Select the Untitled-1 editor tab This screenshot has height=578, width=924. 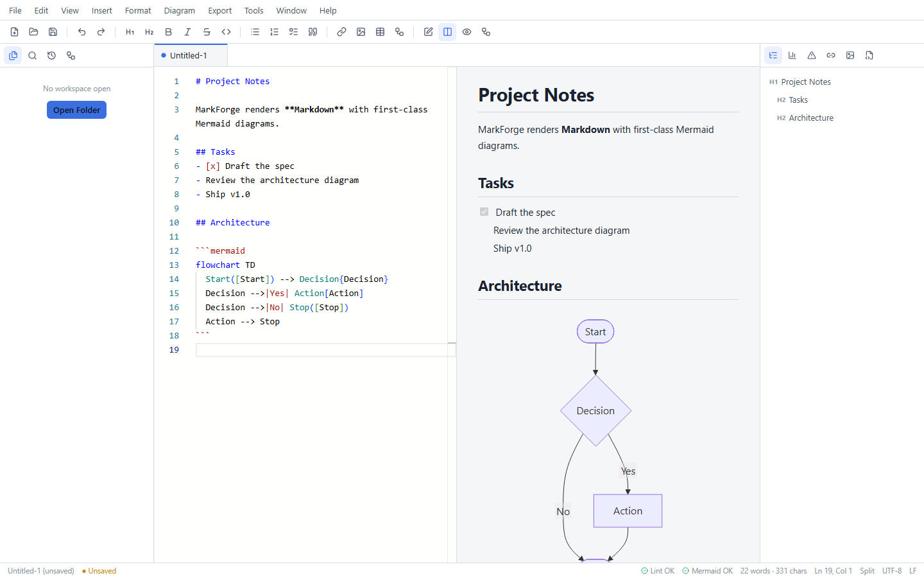191,55
